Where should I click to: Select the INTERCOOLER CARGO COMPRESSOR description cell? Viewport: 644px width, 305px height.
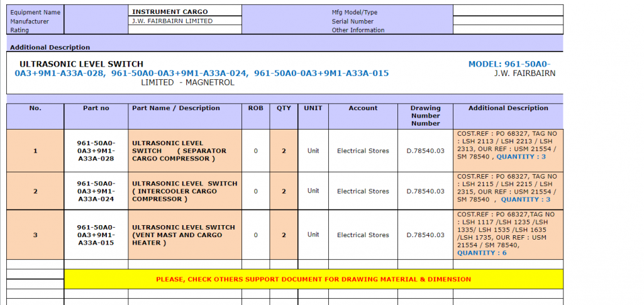tap(184, 191)
